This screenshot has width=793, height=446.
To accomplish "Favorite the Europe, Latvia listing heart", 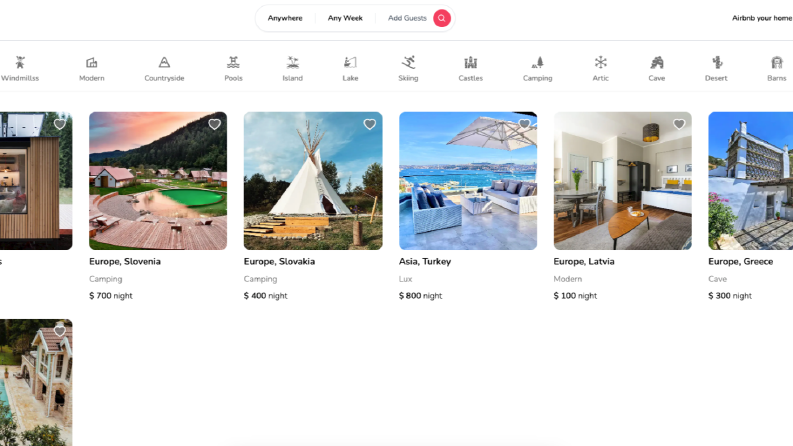I will coord(679,124).
